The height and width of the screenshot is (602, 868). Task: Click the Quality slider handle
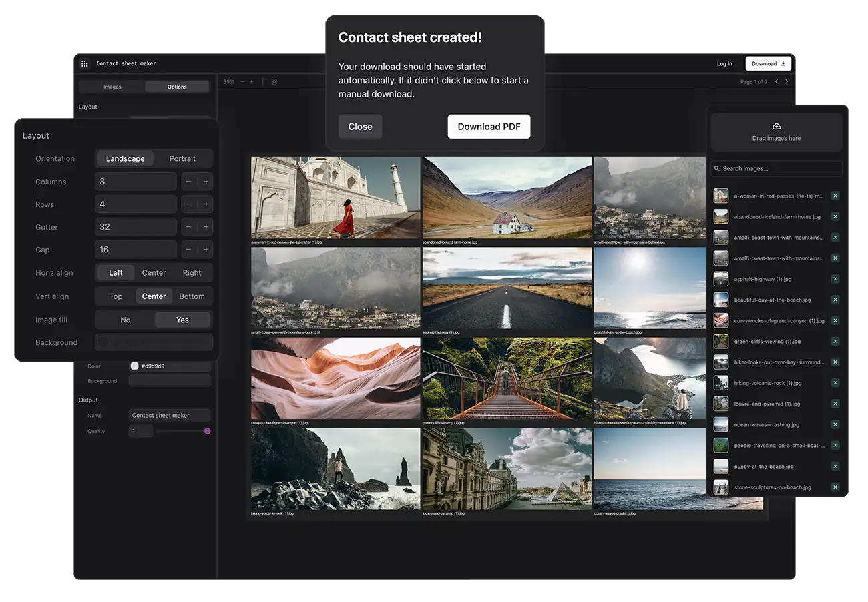pyautogui.click(x=207, y=432)
